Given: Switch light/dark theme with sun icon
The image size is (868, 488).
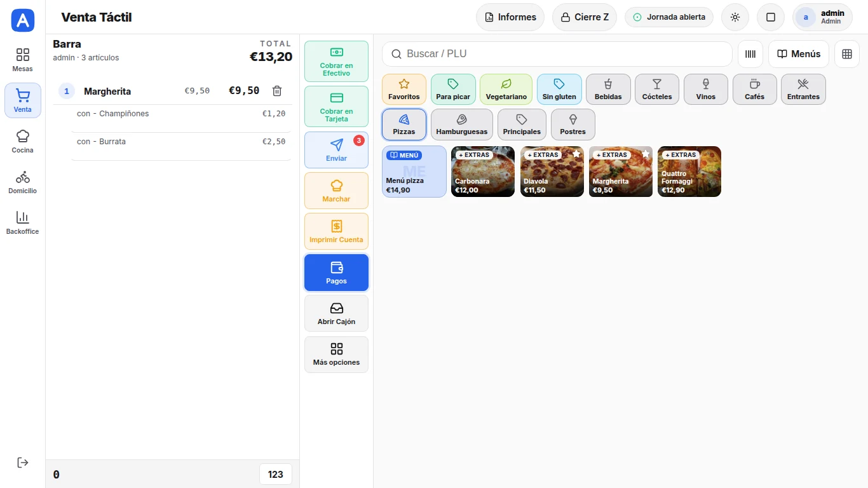Looking at the screenshot, I should (735, 17).
